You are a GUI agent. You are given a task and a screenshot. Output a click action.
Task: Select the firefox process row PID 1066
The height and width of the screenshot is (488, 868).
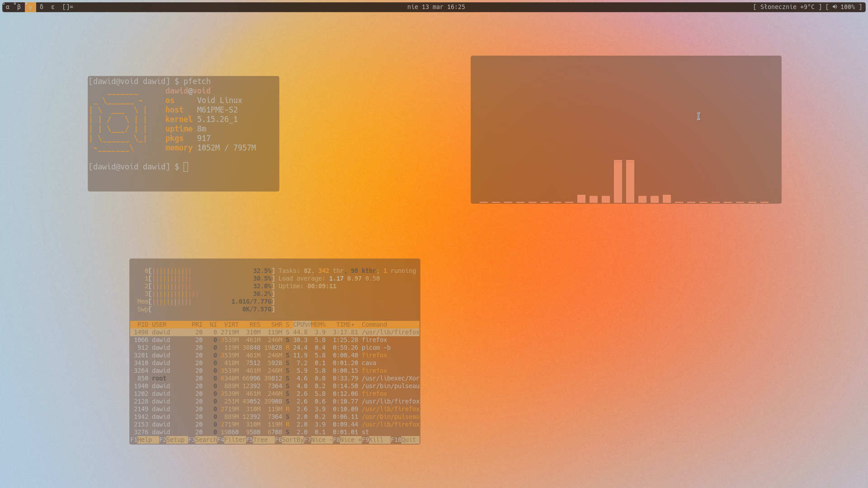coord(275,340)
